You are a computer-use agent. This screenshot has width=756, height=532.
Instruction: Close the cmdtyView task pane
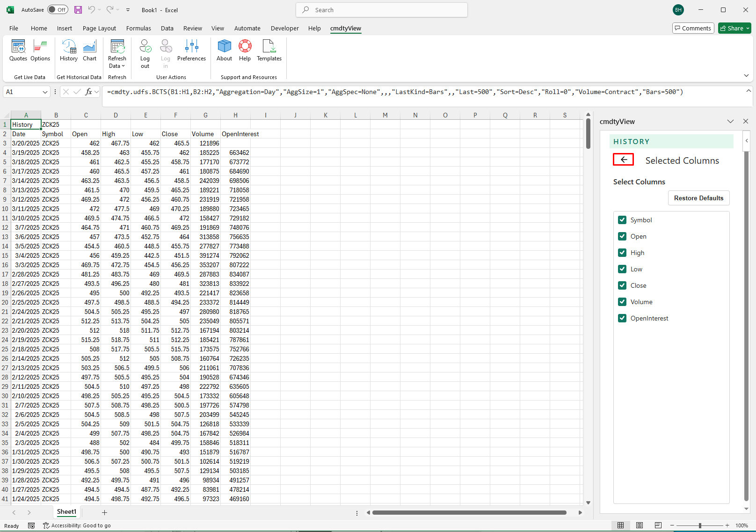click(x=746, y=121)
